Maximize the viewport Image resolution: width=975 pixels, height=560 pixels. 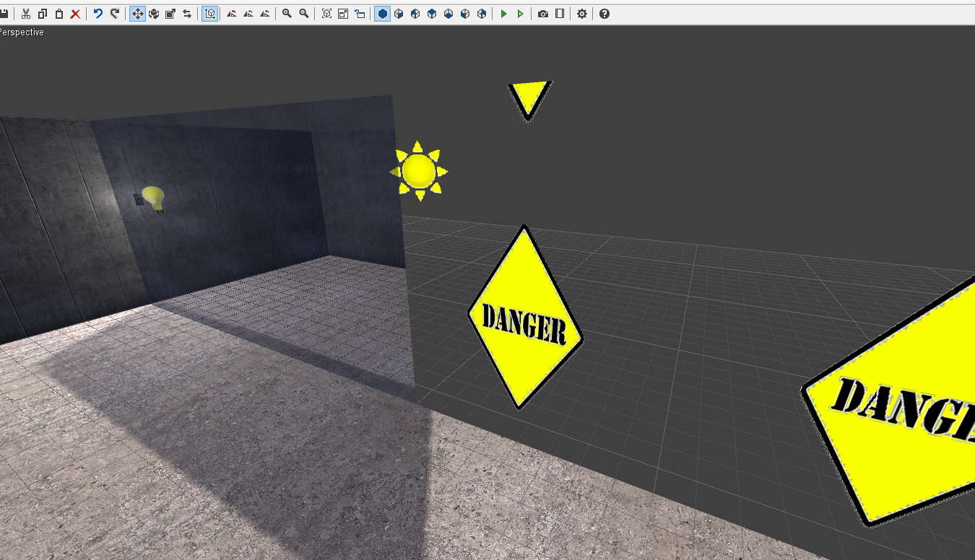343,14
